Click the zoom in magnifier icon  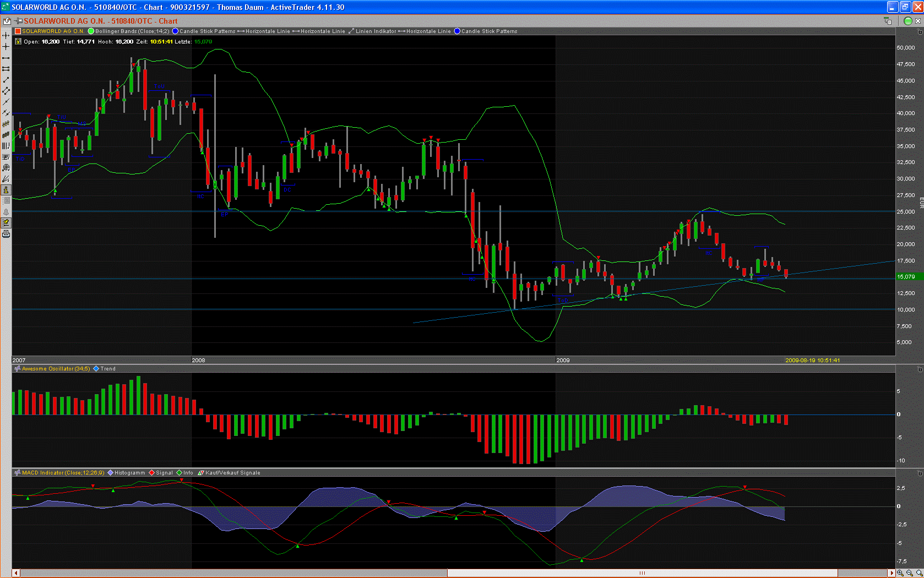[900, 573]
